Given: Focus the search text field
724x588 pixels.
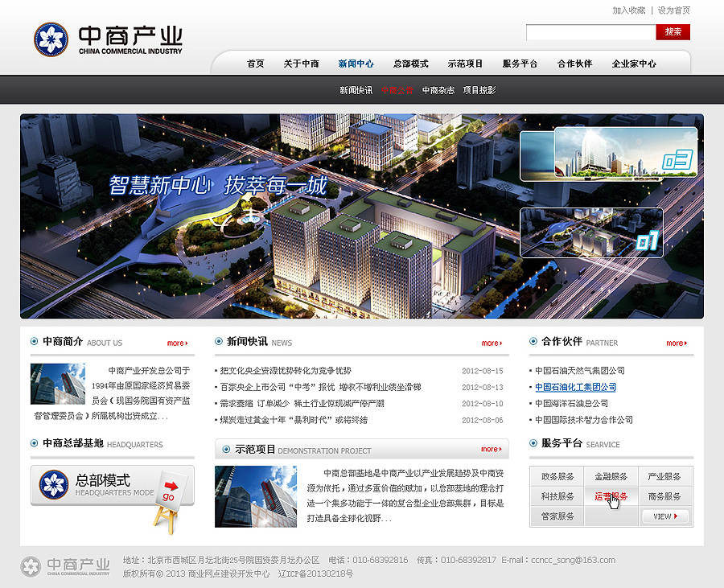Looking at the screenshot, I should click(590, 32).
